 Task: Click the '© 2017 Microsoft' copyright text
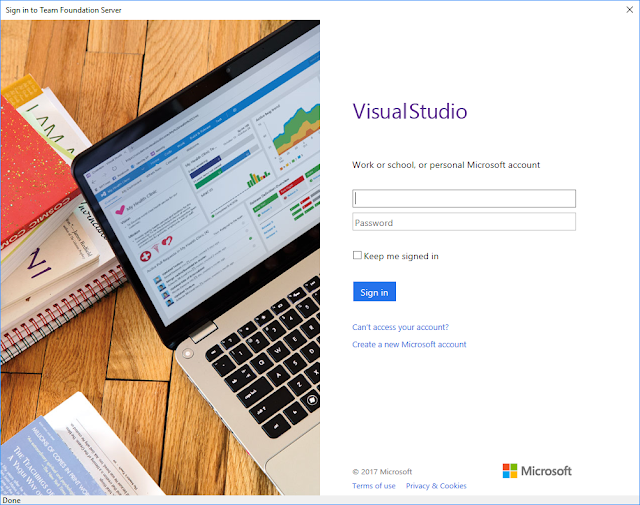[382, 472]
